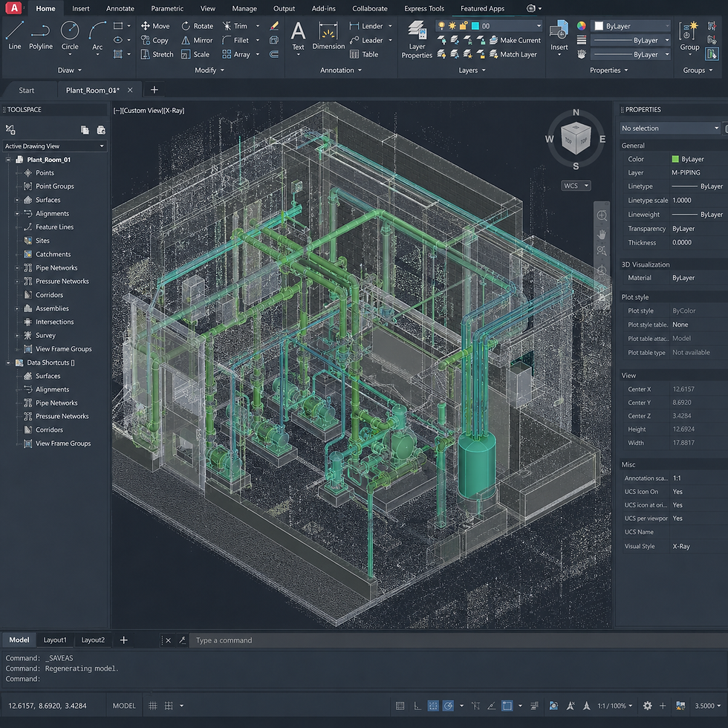Toggle the layer lock padlock icon
Image resolution: width=728 pixels, height=728 pixels.
click(463, 26)
